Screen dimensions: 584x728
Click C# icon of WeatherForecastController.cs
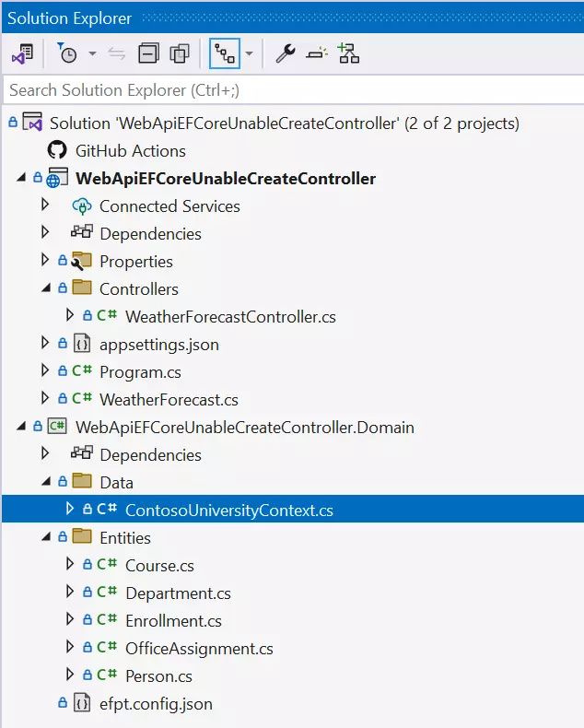[106, 316]
